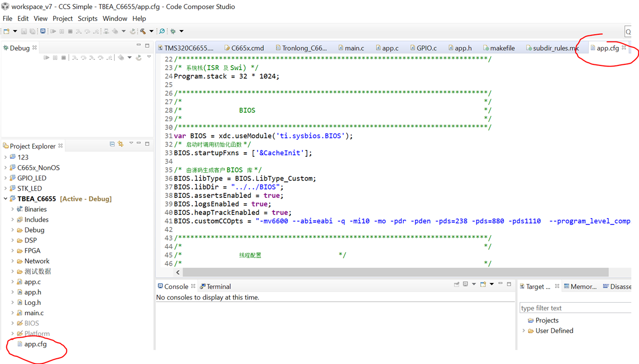This screenshot has height=364, width=639.
Task: Select app.c in Project Explorer
Action: pos(32,281)
